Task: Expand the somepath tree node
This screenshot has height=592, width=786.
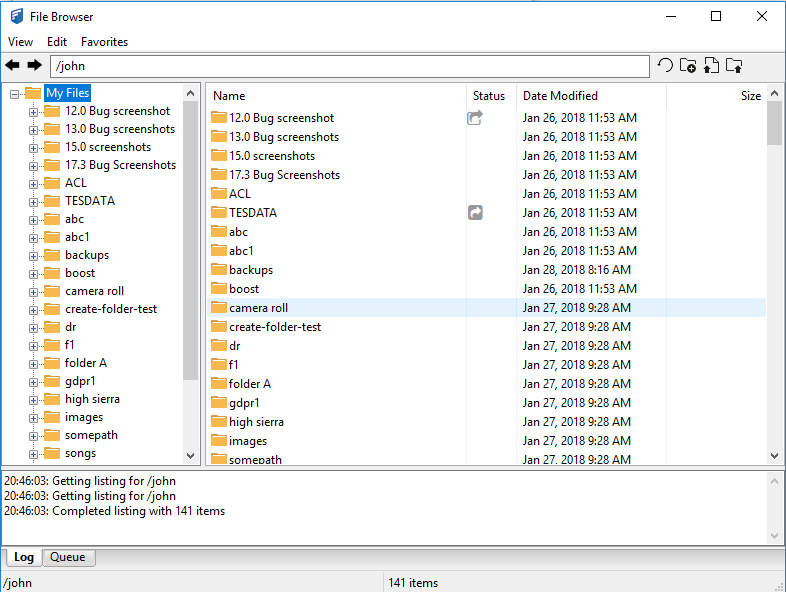Action: pyautogui.click(x=33, y=436)
